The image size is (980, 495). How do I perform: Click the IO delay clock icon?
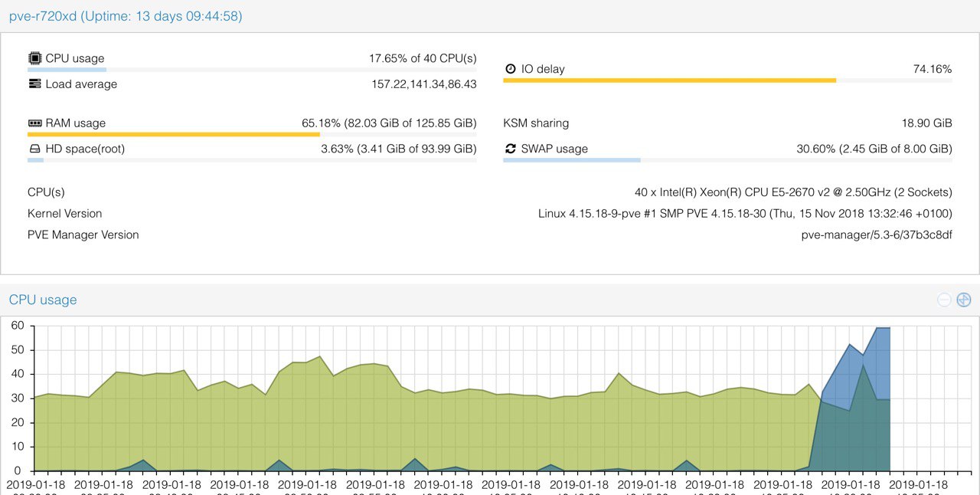point(511,69)
